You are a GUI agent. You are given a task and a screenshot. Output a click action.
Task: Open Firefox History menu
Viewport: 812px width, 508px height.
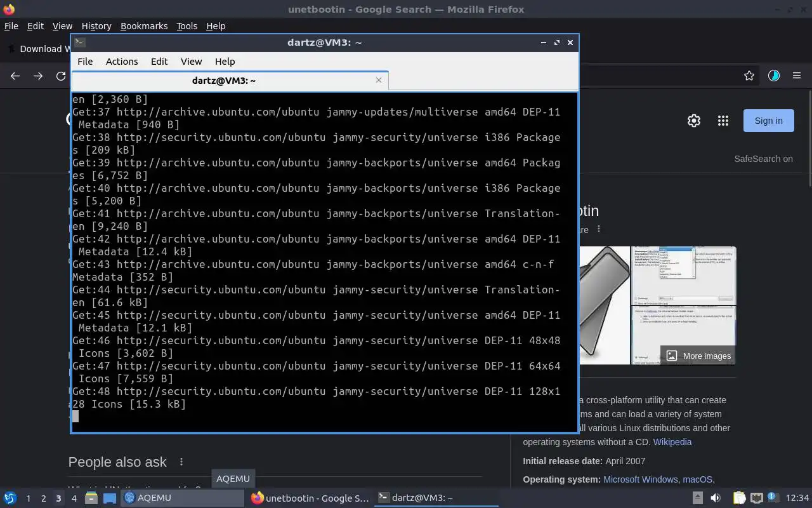96,26
